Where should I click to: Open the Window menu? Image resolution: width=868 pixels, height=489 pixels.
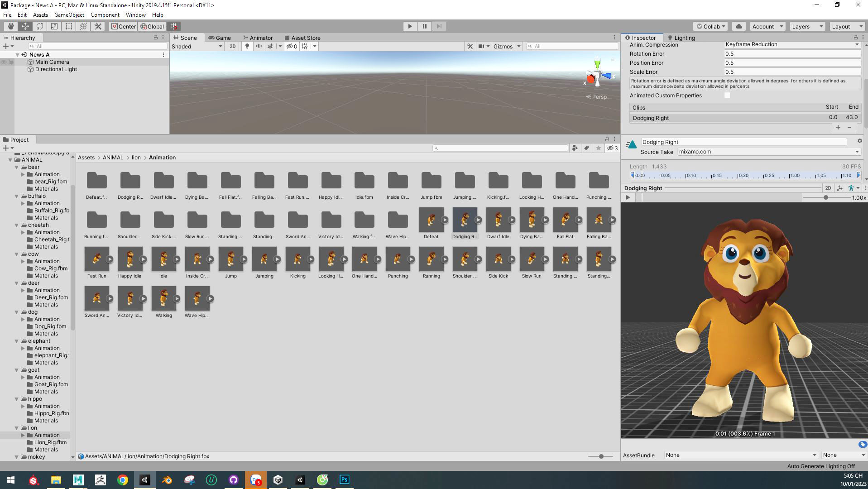coord(135,14)
